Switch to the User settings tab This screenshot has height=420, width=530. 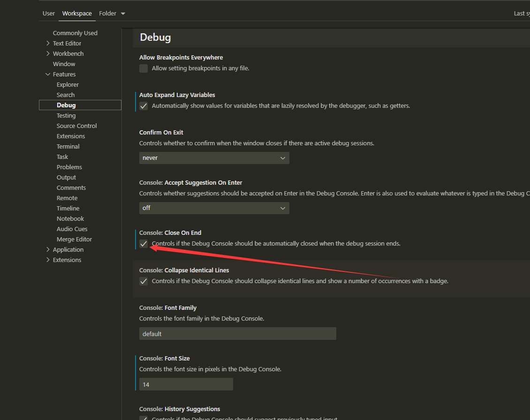click(x=48, y=14)
